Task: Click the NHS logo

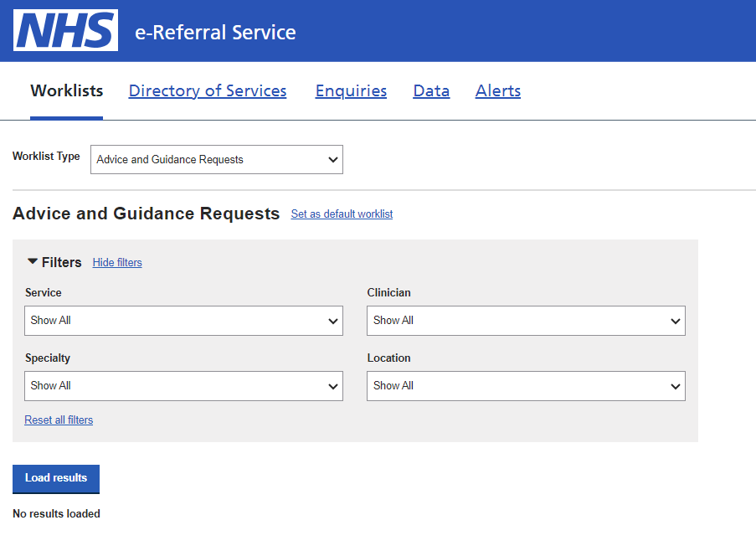Action: 65,30
